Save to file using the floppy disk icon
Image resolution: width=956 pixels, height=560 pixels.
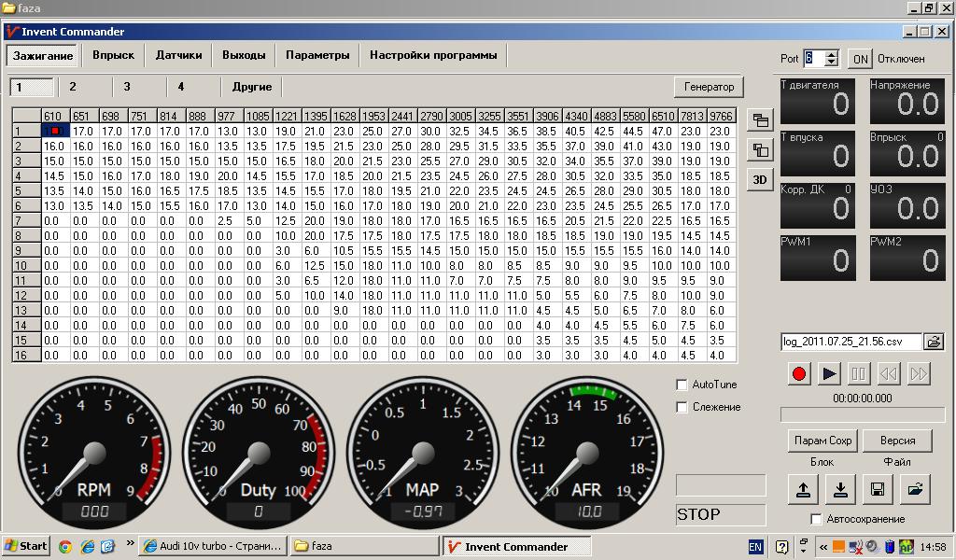point(878,489)
